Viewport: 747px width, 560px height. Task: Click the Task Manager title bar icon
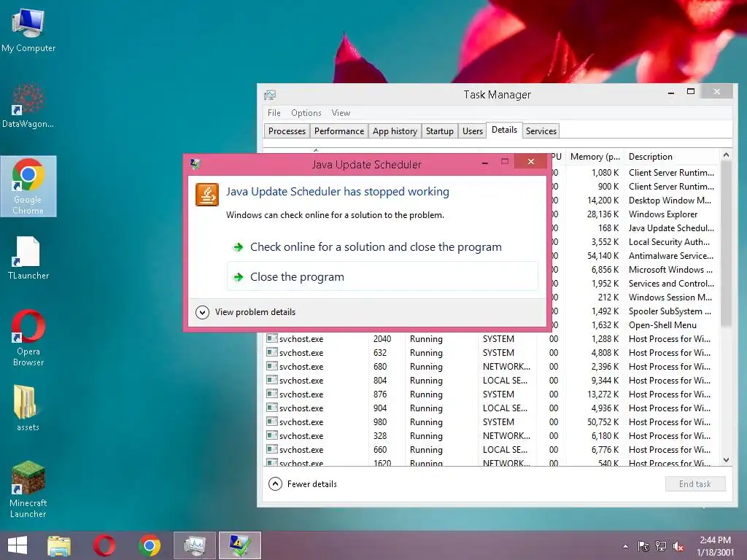click(270, 95)
